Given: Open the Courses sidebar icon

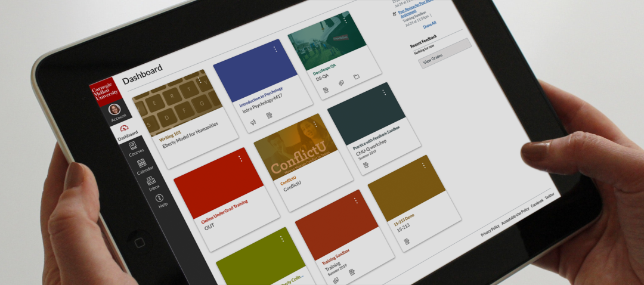Looking at the screenshot, I should click(133, 145).
